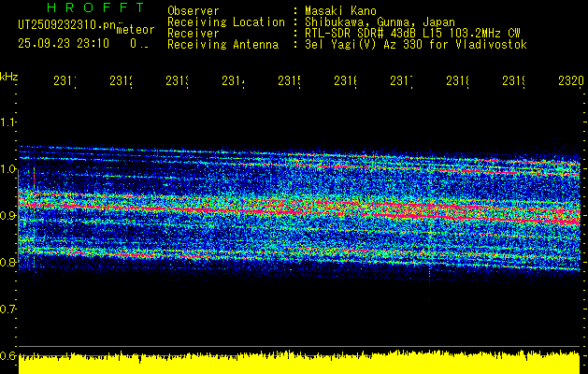Image resolution: width=588 pixels, height=374 pixels.
Task: Click the date stamp 25.09.23 23:10
Action: tap(64, 44)
